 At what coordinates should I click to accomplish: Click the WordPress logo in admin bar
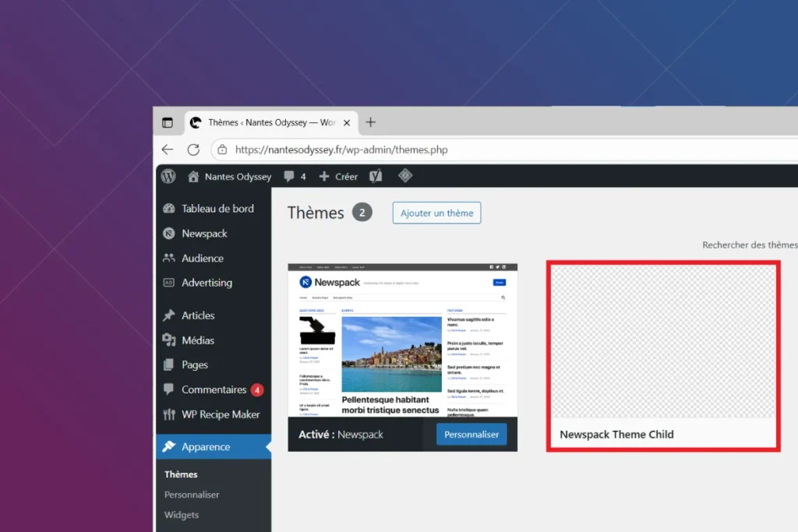(168, 177)
